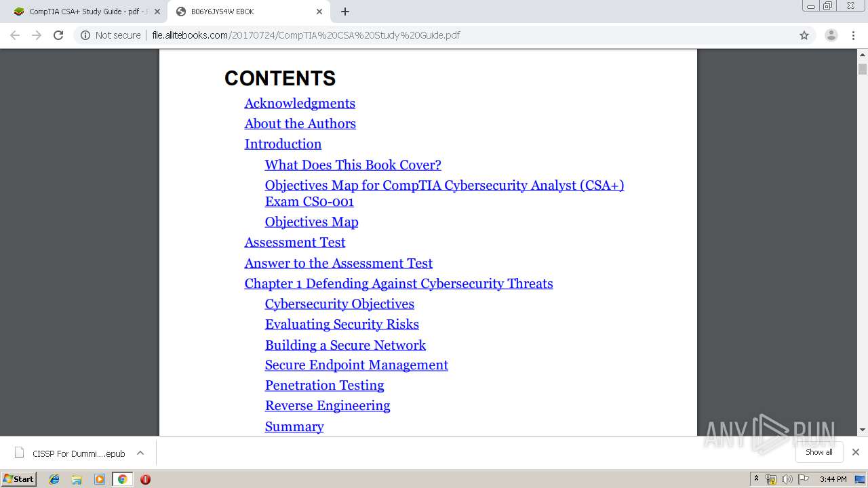
Task: Open the Chrome profile avatar menu
Action: coord(831,35)
